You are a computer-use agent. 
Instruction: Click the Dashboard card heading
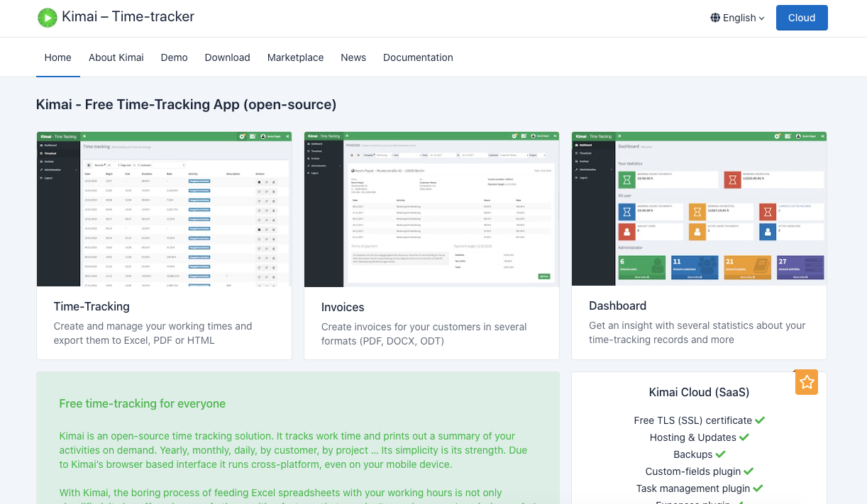tap(618, 306)
